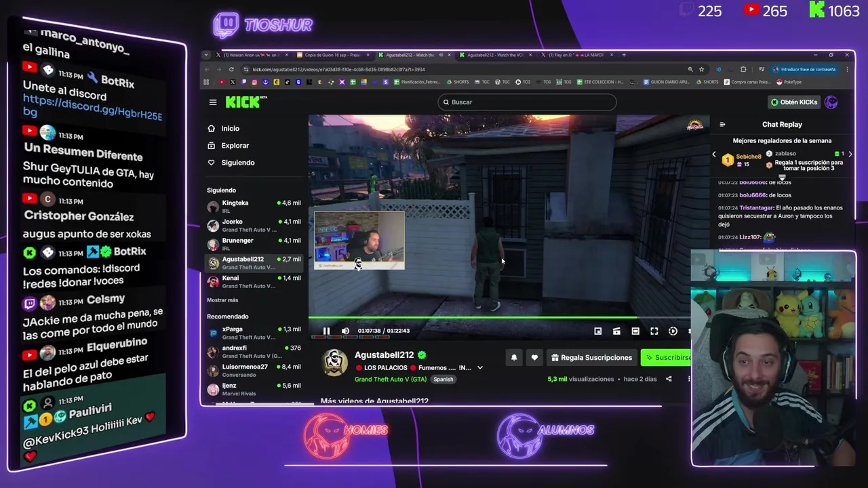Viewport: 868px width, 488px height.
Task: Open Compra cartas Poke bookmark
Action: pos(749,82)
